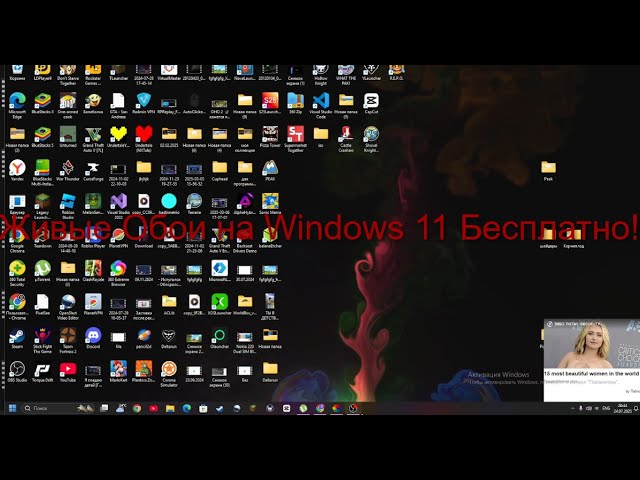Open BlueStacks 5 desktop icon
The image size is (640, 480).
(x=42, y=138)
